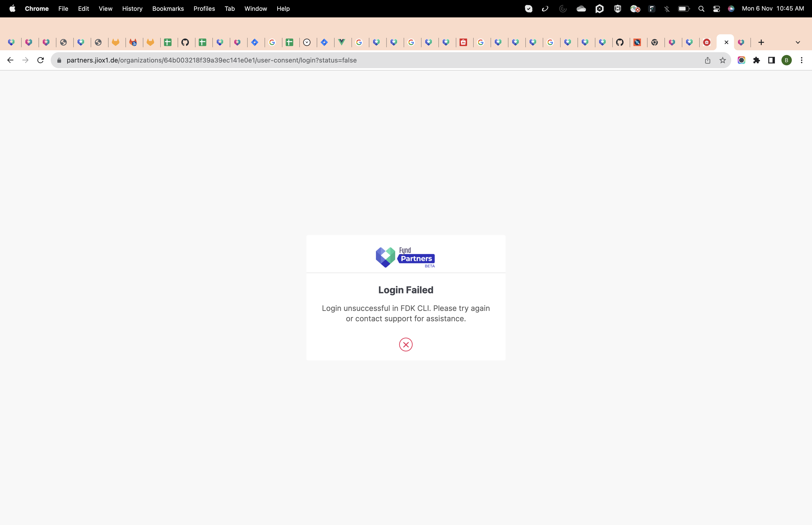Screen dimensions: 812x525
Task: Open the File menu
Action: point(63,8)
